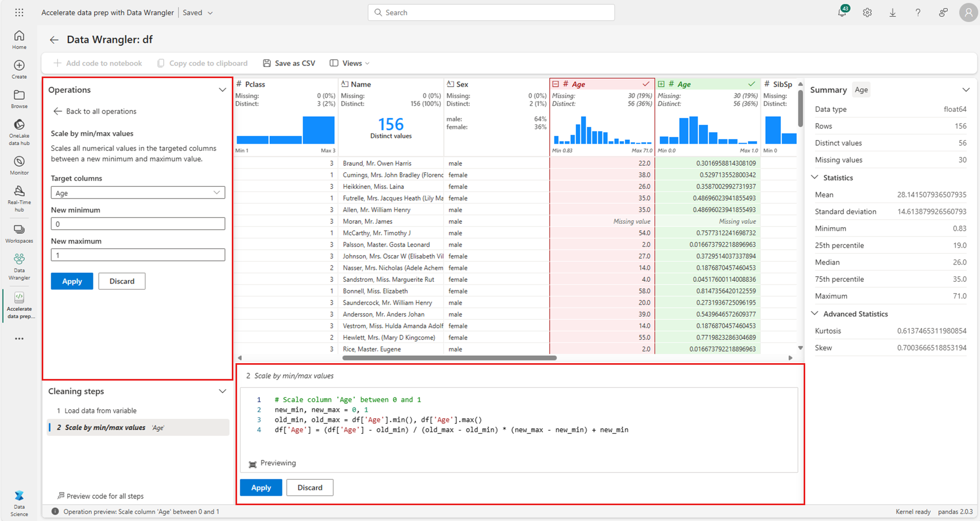
Task: Click Apply in the Operations panel
Action: [72, 281]
